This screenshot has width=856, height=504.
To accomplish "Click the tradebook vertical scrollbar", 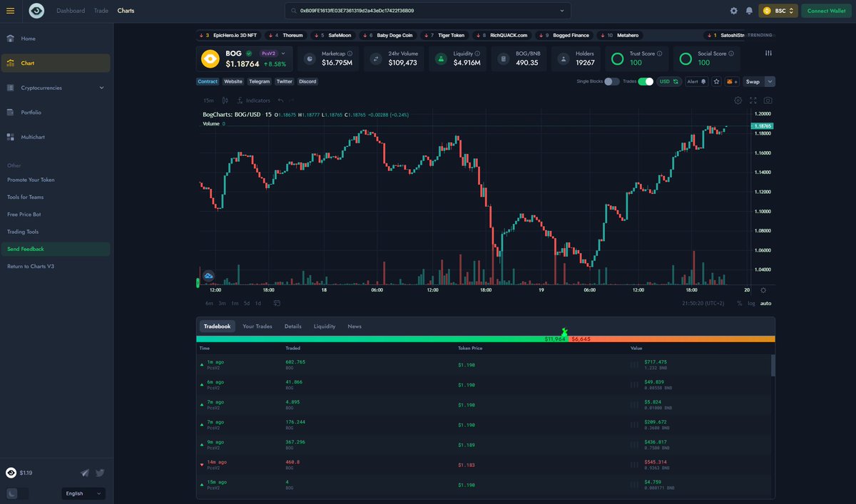I will tap(773, 365).
